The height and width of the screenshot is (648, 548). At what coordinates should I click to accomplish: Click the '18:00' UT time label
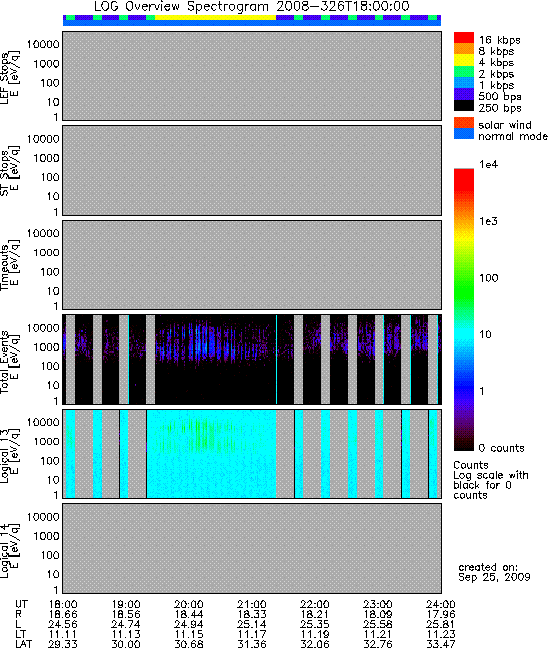(63, 605)
